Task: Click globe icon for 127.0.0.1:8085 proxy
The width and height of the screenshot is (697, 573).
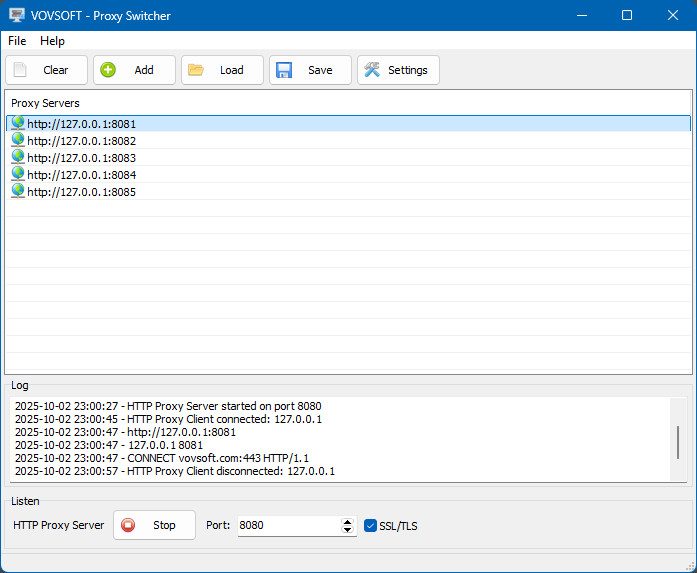Action: pyautogui.click(x=18, y=191)
